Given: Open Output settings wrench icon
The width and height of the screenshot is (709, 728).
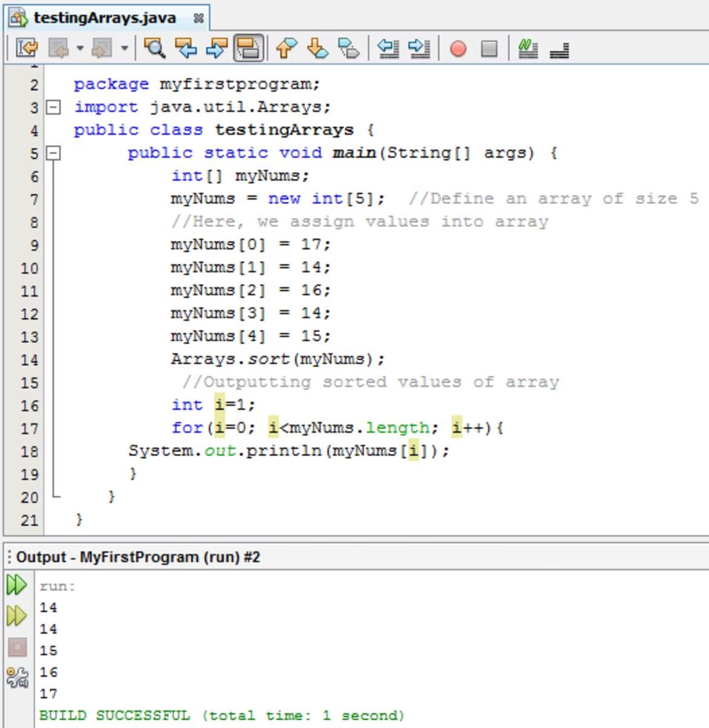Looking at the screenshot, I should tap(17, 677).
